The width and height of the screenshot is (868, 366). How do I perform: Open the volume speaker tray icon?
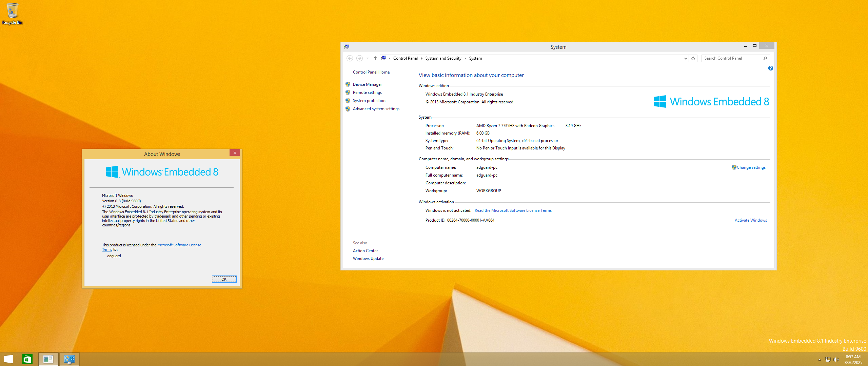click(836, 360)
